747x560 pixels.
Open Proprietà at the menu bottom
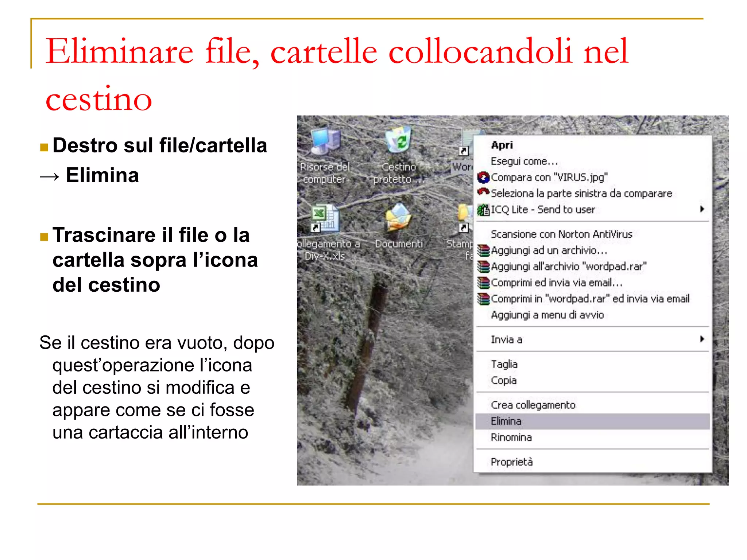coord(593,462)
